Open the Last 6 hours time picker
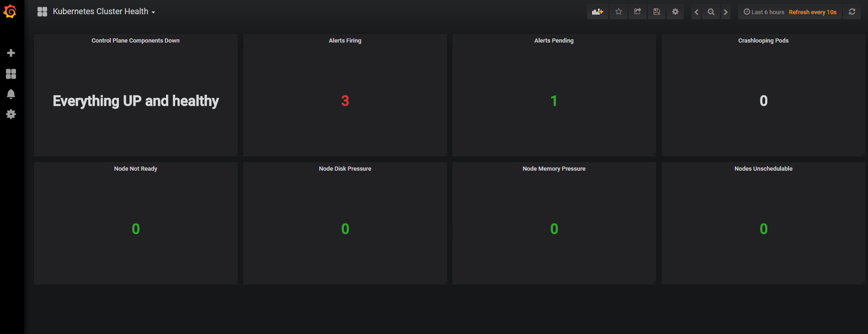 click(x=764, y=12)
